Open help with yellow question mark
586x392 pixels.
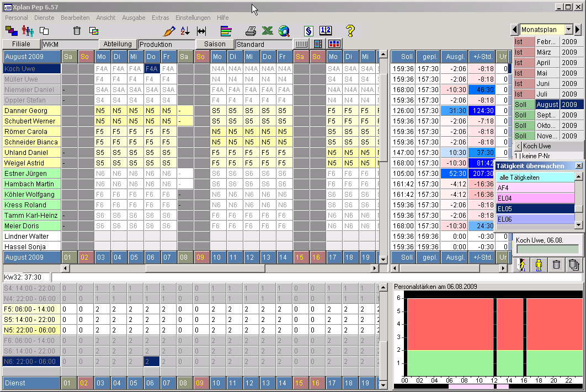point(350,31)
